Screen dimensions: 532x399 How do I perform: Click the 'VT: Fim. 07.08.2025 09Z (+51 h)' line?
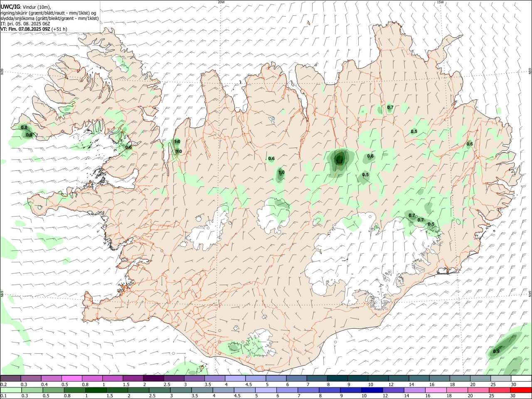click(x=34, y=29)
